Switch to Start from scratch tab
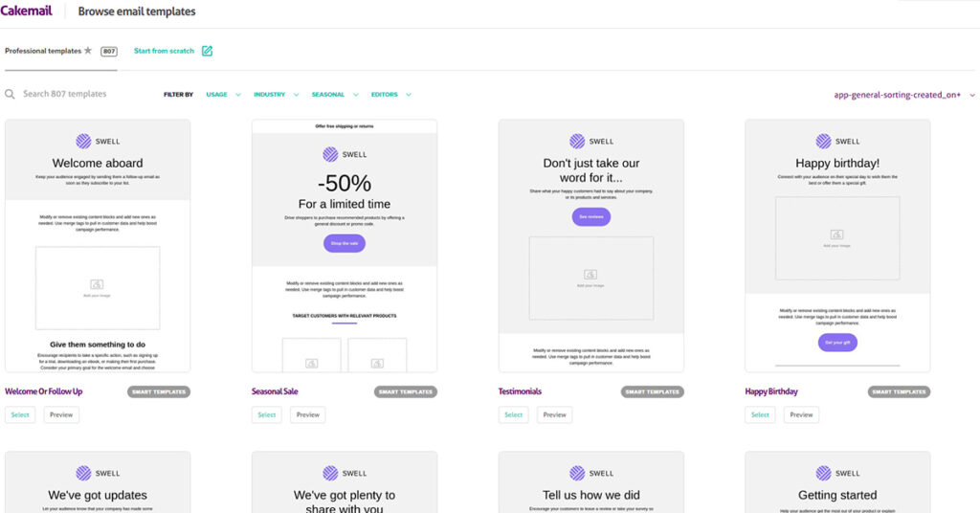The width and height of the screenshot is (980, 513). tap(165, 51)
